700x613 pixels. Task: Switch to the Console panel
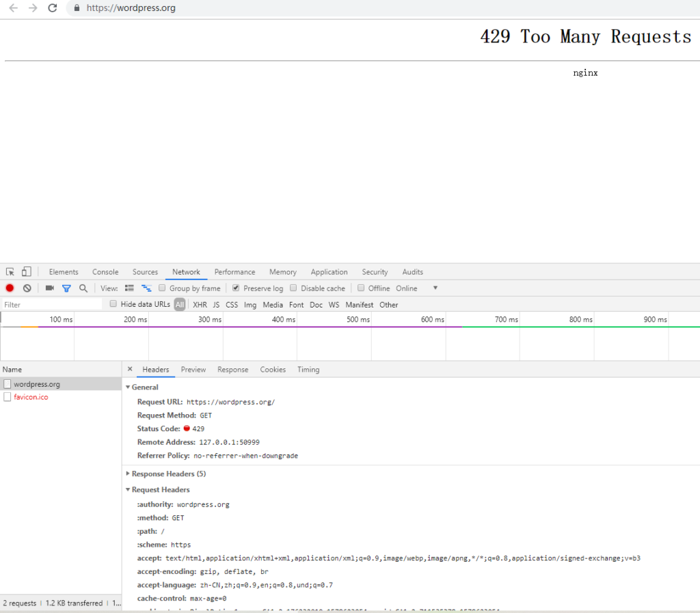point(105,271)
